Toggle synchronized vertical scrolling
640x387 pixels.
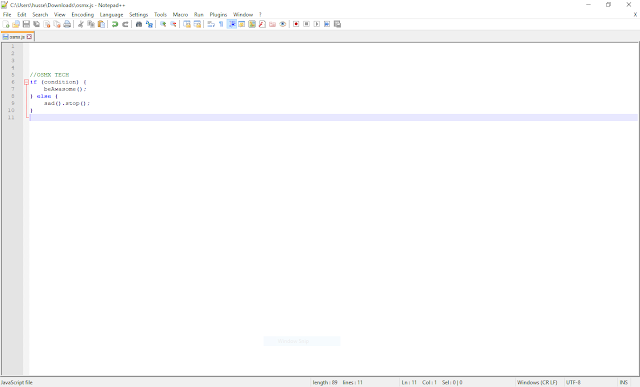[187, 24]
